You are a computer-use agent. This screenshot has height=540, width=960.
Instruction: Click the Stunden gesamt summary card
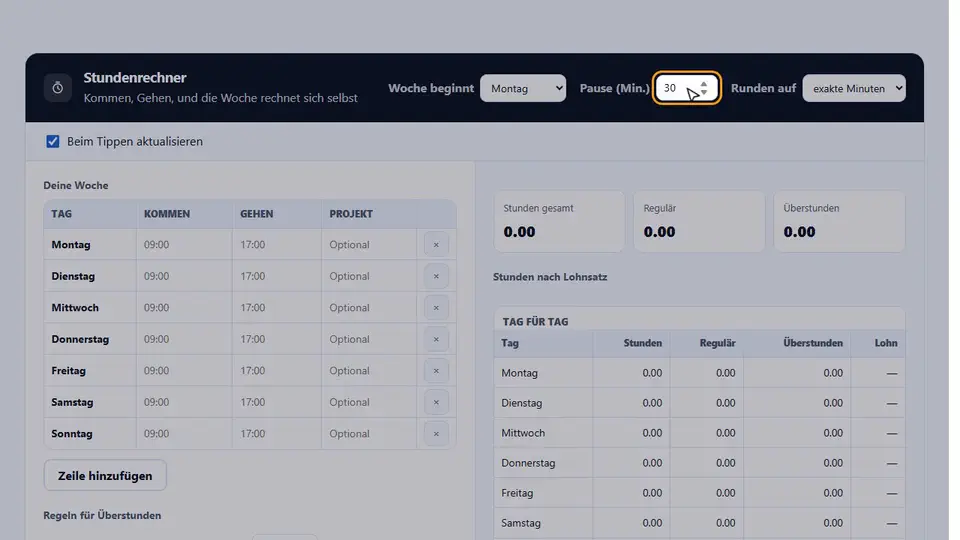[559, 221]
